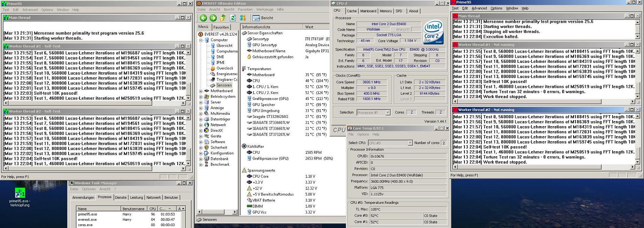The width and height of the screenshot is (644, 228).
Task: Expand the Konfiguration tree node
Action: [201, 153]
